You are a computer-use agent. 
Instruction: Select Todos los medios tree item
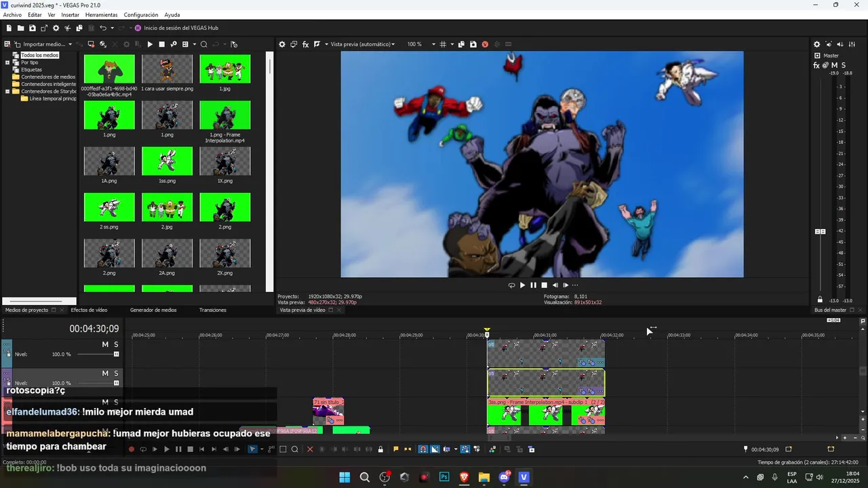[x=39, y=55]
